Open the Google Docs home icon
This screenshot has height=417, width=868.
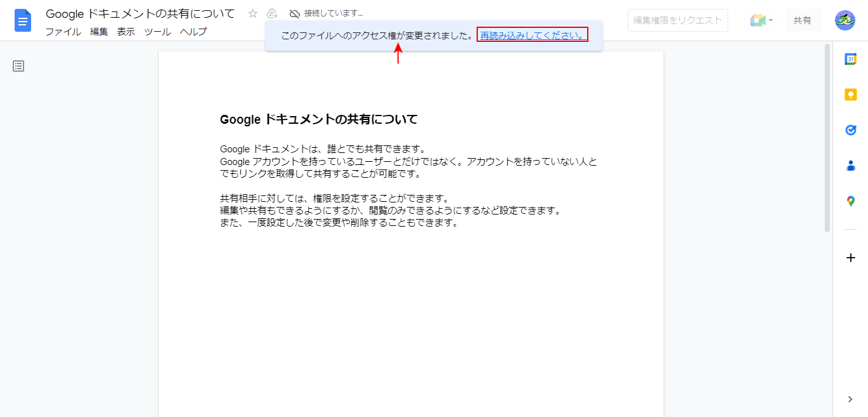point(23,20)
